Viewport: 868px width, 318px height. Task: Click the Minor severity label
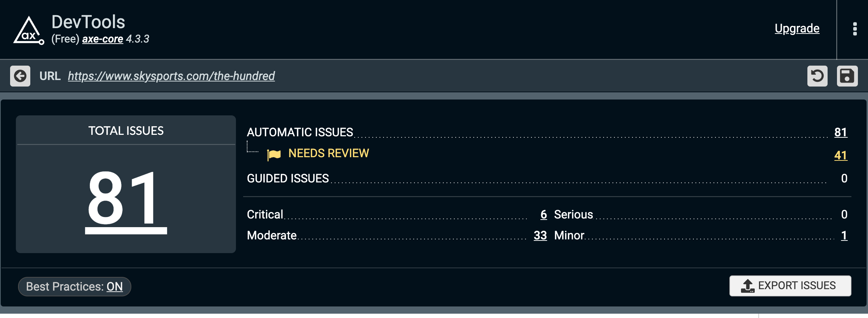tap(569, 235)
